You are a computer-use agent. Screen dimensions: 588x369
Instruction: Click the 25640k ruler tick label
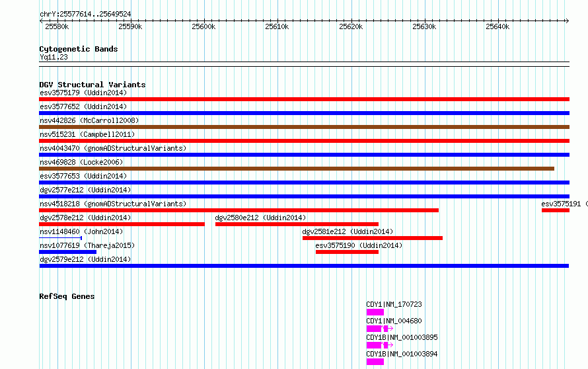pos(497,26)
